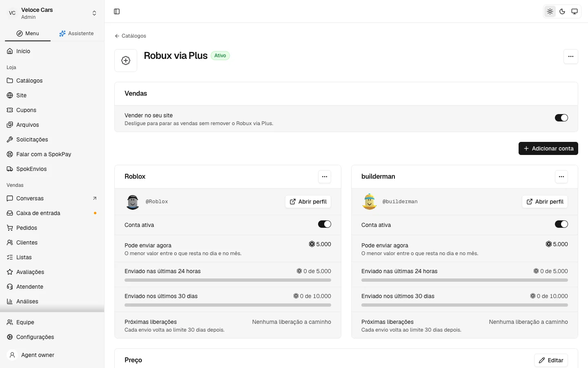Open Caixa de entrada
The height and width of the screenshot is (368, 588).
[52, 213]
